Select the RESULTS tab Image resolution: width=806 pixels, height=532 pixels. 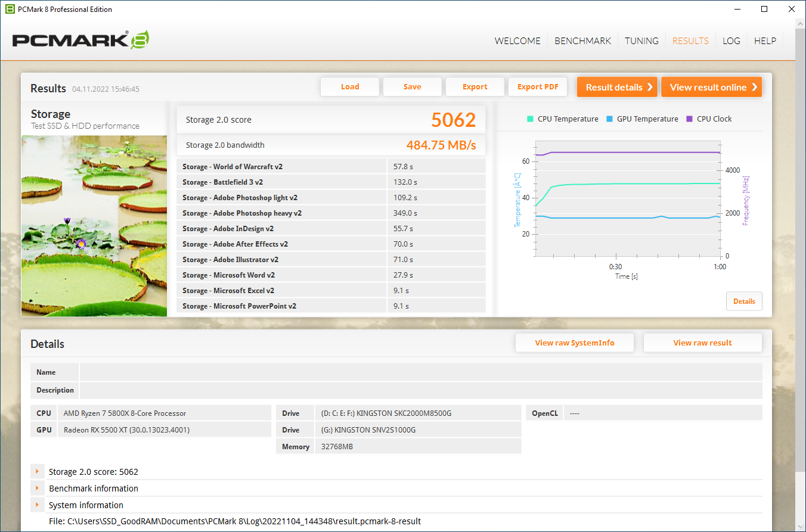[690, 41]
